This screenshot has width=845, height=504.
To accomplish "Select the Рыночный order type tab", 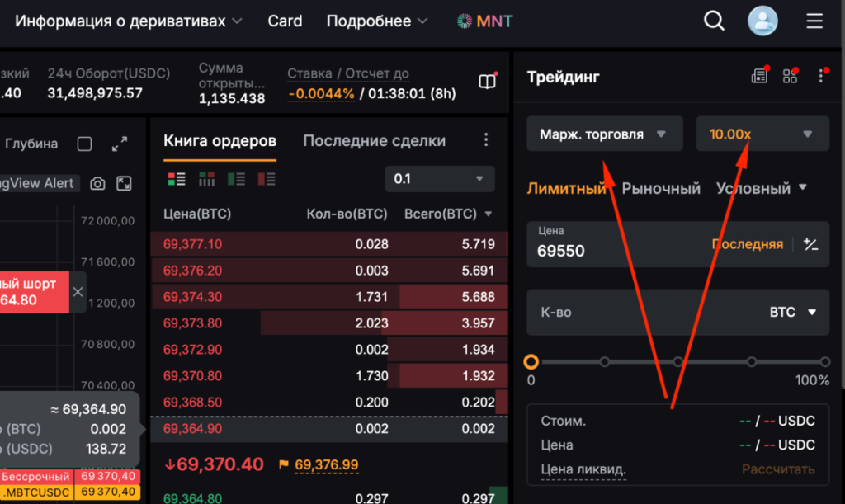I will point(661,188).
